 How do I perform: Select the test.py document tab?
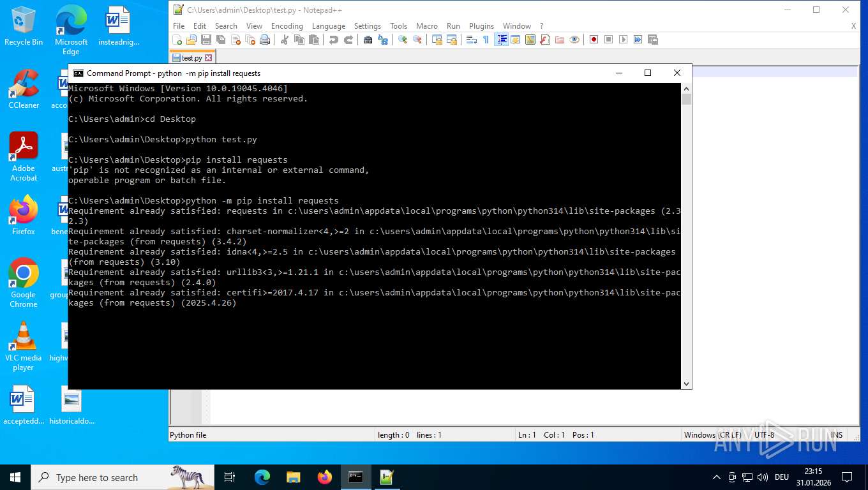point(192,57)
